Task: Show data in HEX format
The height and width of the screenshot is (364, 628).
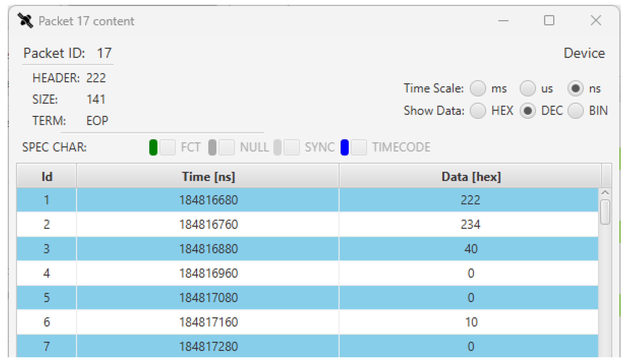Action: point(478,111)
